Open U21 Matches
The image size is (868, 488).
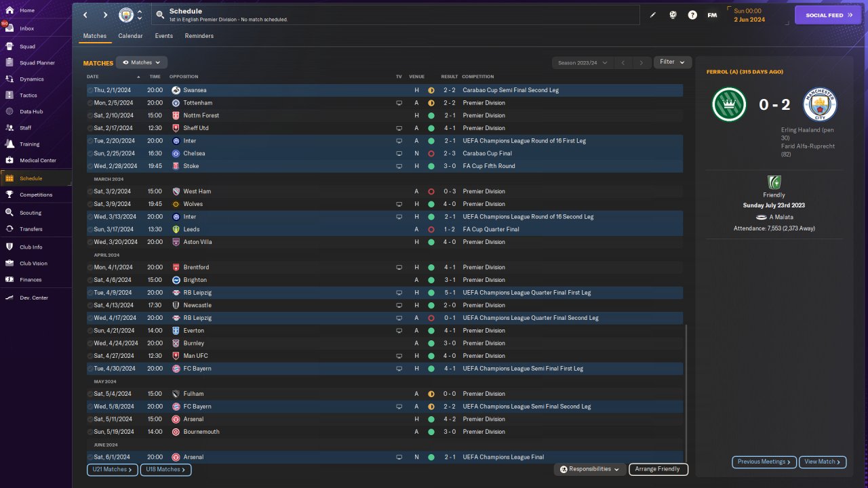pyautogui.click(x=113, y=469)
